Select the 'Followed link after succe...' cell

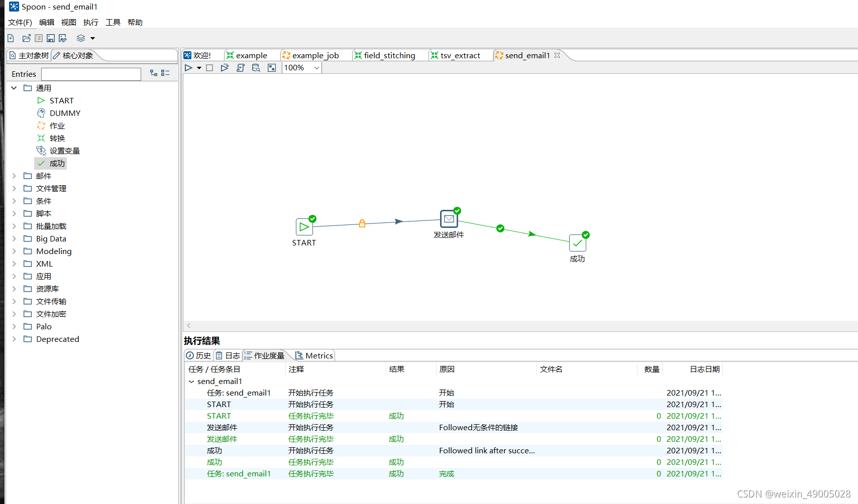point(487,451)
